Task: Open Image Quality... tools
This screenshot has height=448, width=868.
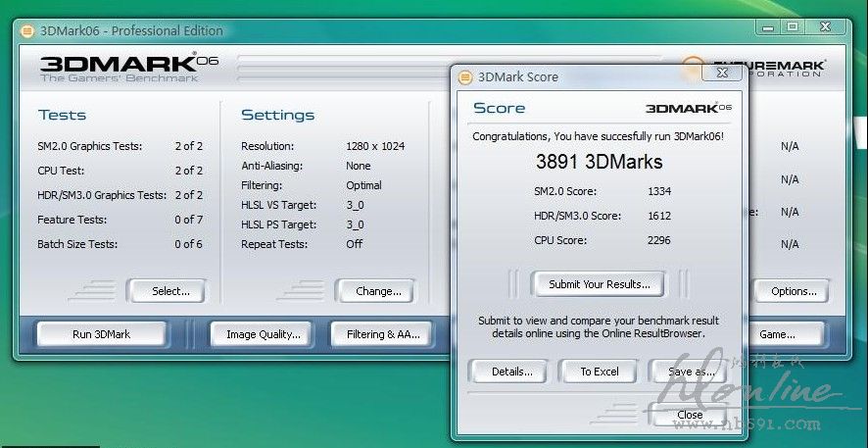Action: click(x=263, y=334)
